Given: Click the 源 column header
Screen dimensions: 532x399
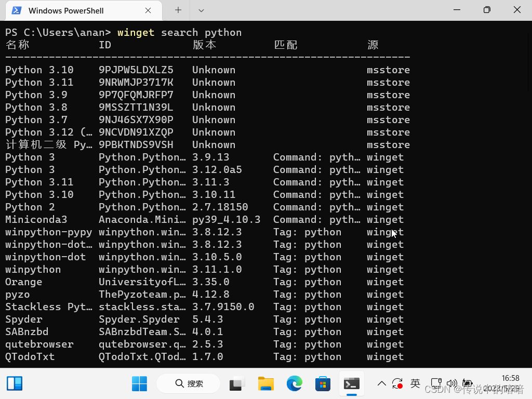Looking at the screenshot, I should [x=373, y=45].
